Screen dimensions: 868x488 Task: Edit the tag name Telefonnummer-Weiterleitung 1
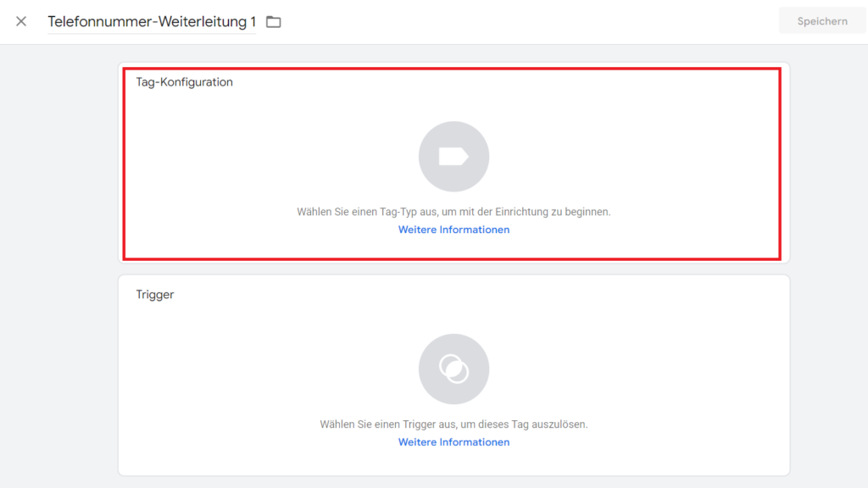pos(152,21)
